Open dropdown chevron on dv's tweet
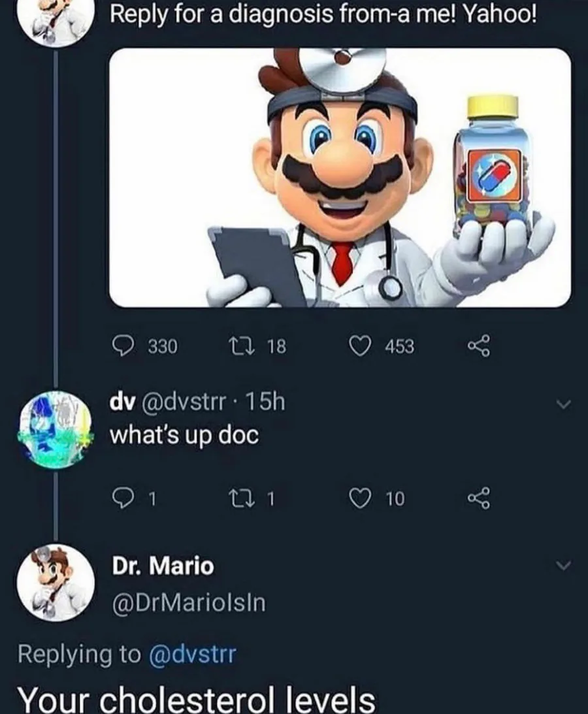 (563, 406)
